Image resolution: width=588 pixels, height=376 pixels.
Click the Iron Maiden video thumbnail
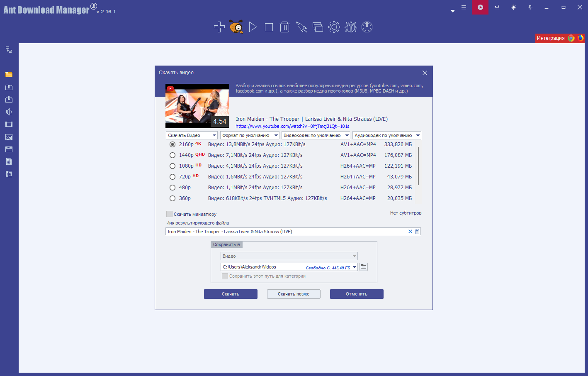click(197, 106)
